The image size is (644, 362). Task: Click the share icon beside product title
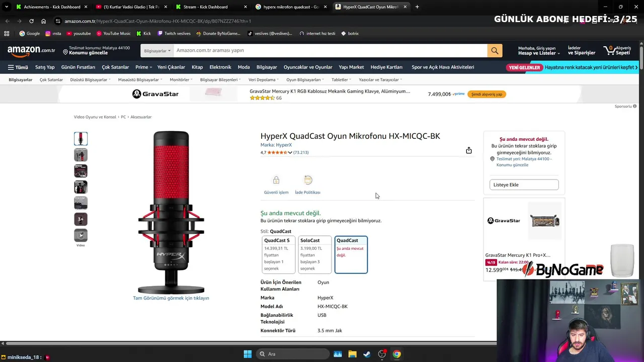469,150
